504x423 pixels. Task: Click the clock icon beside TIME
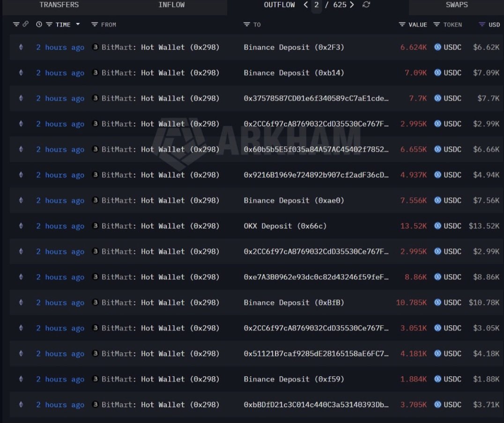39,24
